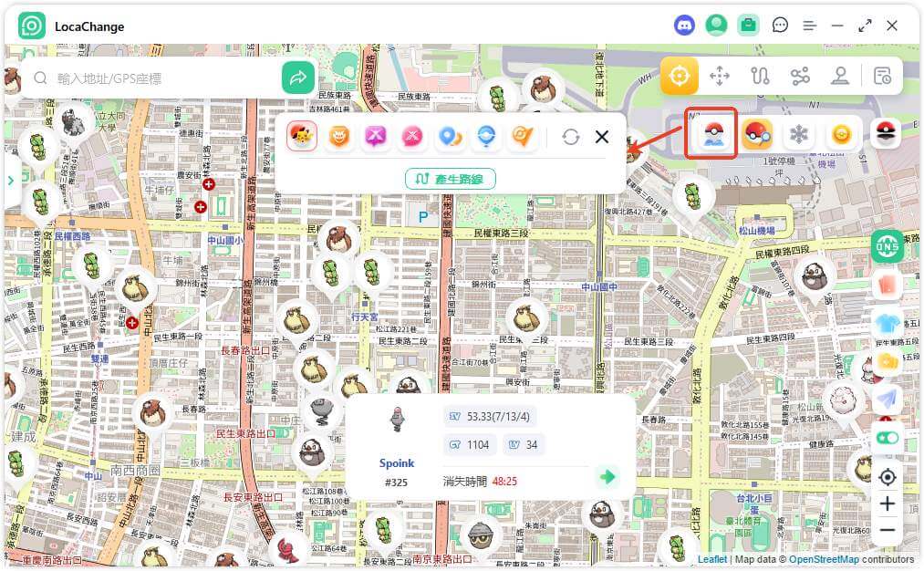Recenter map with the locate target icon
The height and width of the screenshot is (571, 924).
tap(887, 477)
